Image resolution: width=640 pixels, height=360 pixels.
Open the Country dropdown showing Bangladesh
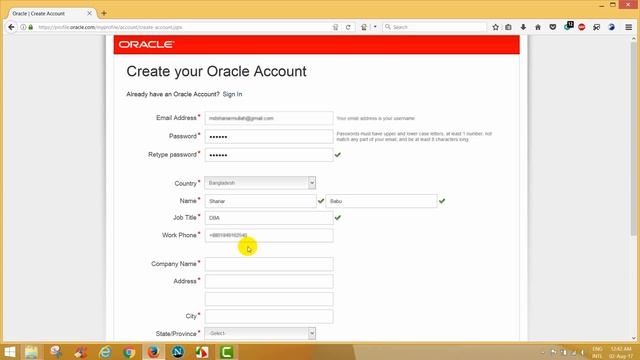coord(260,183)
